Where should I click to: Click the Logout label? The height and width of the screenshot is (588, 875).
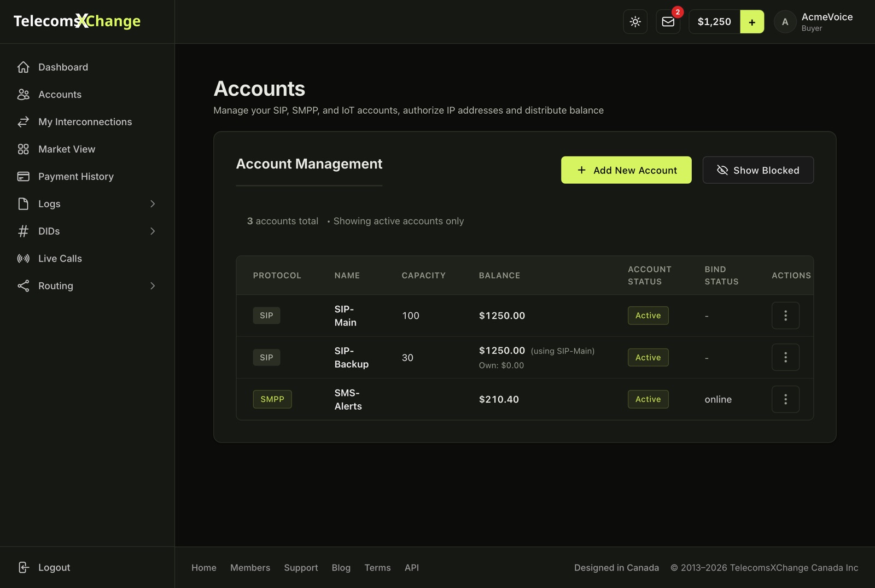point(54,568)
